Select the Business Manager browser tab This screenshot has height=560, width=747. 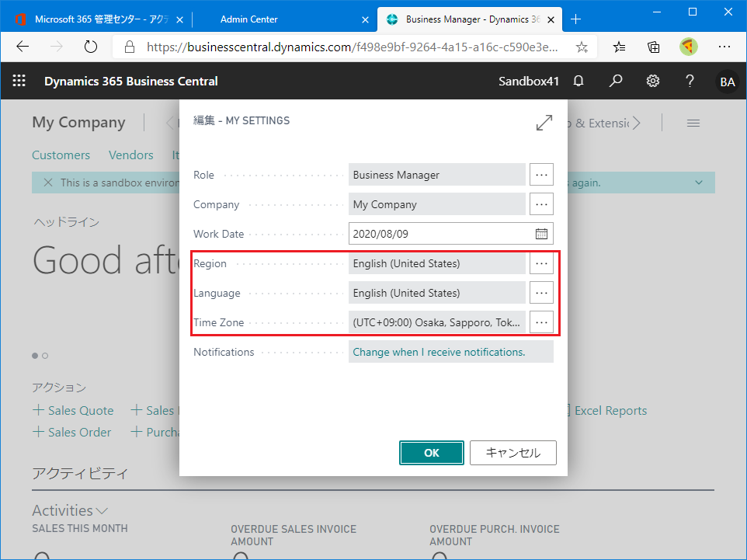(x=469, y=19)
